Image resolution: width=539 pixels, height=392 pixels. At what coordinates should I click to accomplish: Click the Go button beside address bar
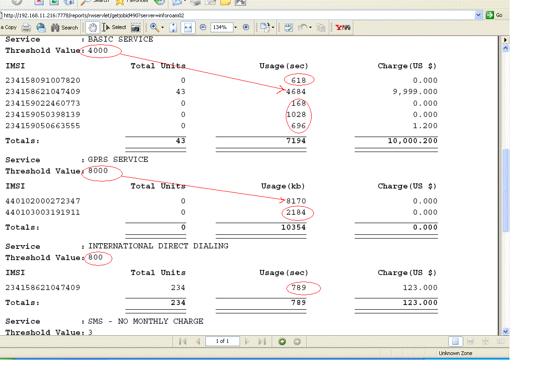(x=494, y=15)
